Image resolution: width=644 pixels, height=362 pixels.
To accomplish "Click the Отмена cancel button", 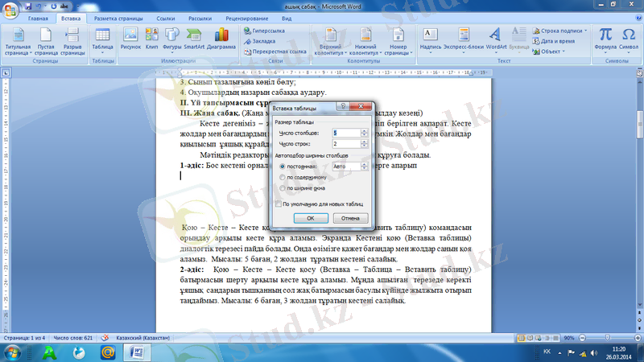I will [x=350, y=218].
